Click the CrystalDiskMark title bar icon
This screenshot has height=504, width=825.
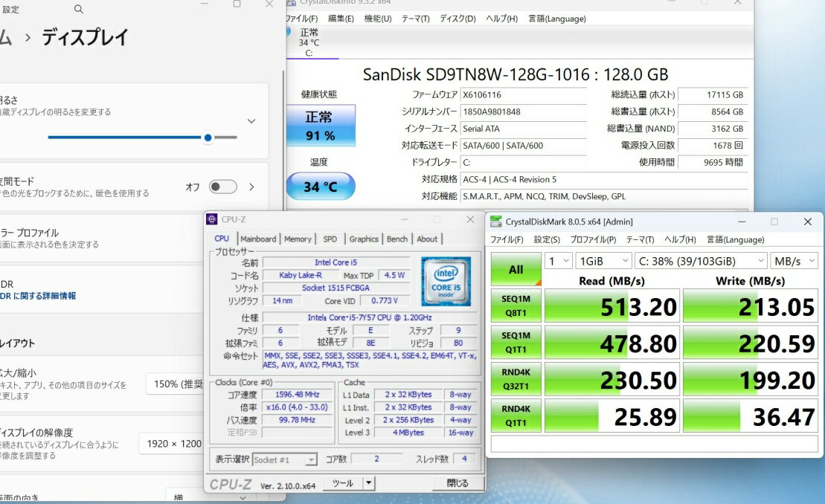[496, 222]
